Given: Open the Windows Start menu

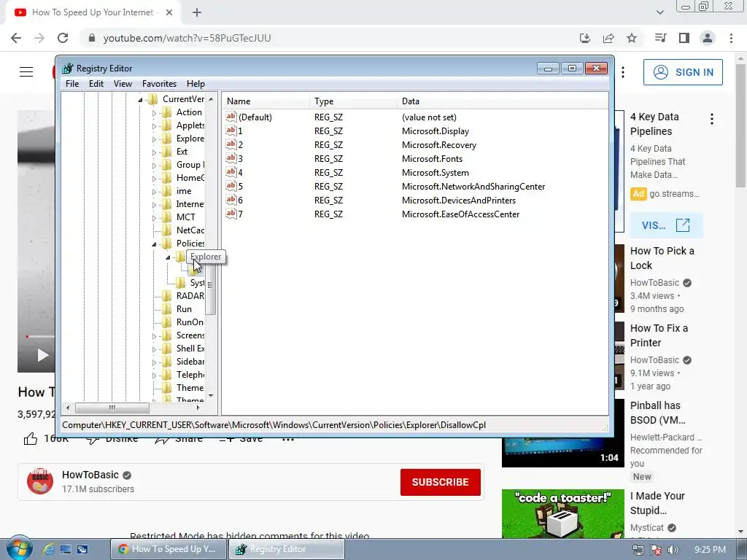Looking at the screenshot, I should point(20,548).
